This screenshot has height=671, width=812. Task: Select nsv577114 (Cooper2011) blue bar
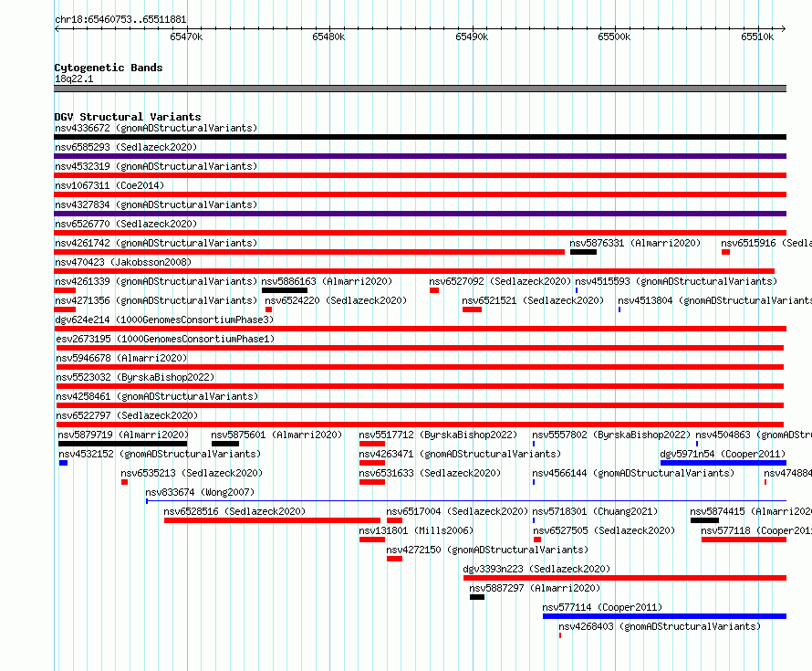point(664,616)
